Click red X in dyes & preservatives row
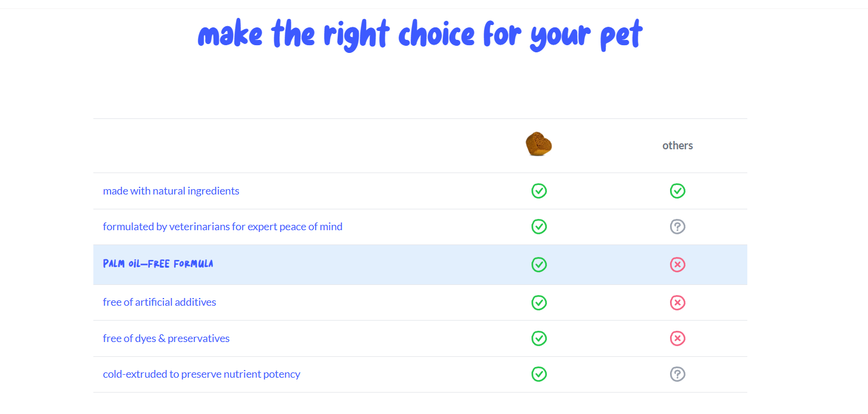 pos(678,338)
